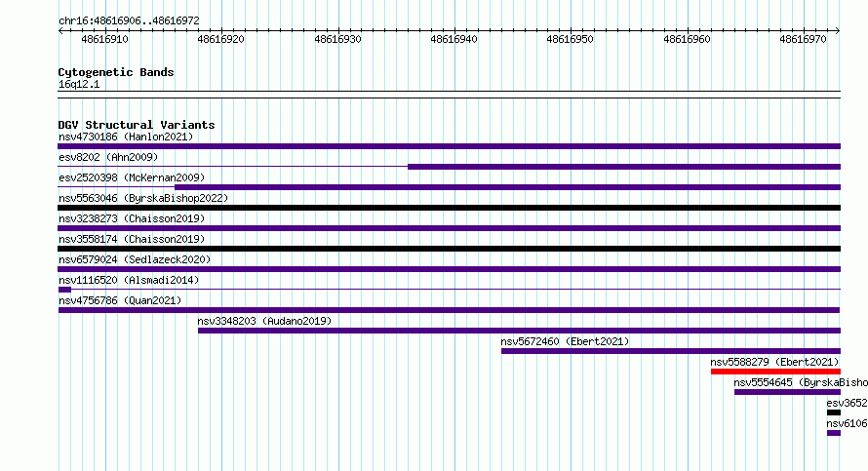Screen dimensions: 868x471
Task: Select the nsv6579024 purple variant bar
Action: (x=449, y=269)
